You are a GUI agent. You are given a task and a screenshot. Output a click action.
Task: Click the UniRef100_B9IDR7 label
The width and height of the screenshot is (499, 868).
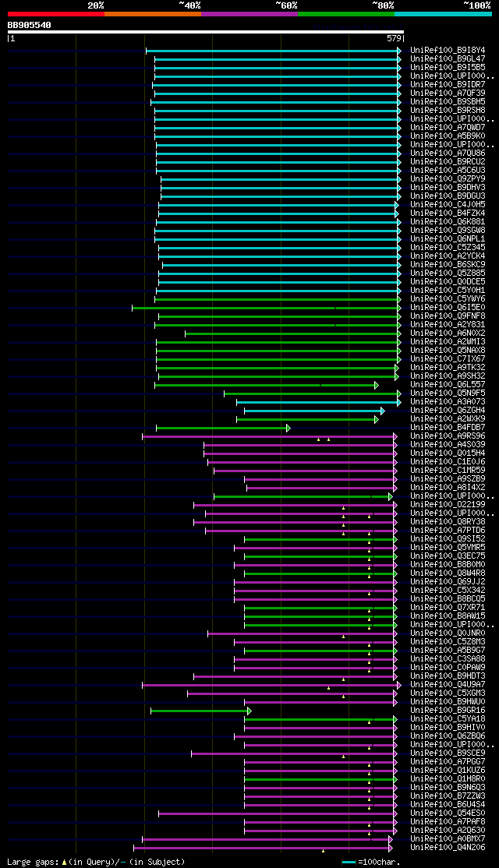tap(448, 85)
